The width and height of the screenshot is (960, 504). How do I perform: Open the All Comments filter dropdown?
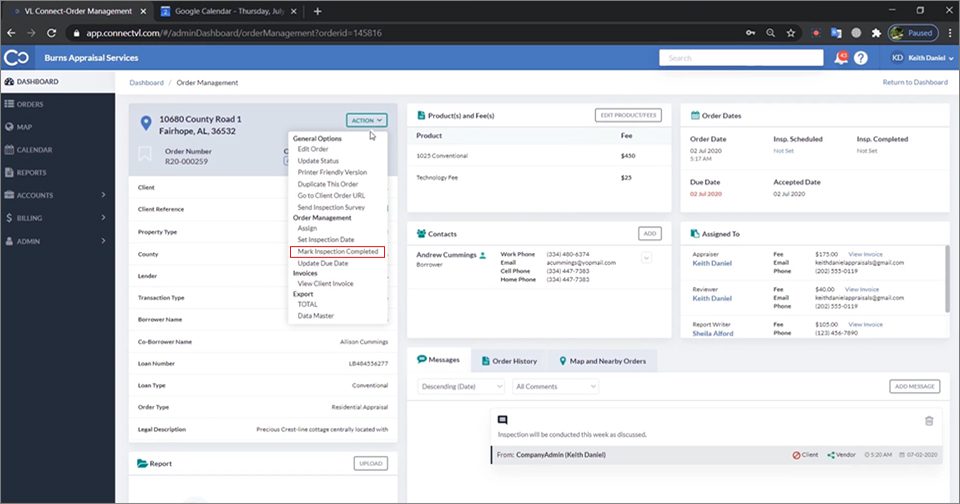point(555,386)
